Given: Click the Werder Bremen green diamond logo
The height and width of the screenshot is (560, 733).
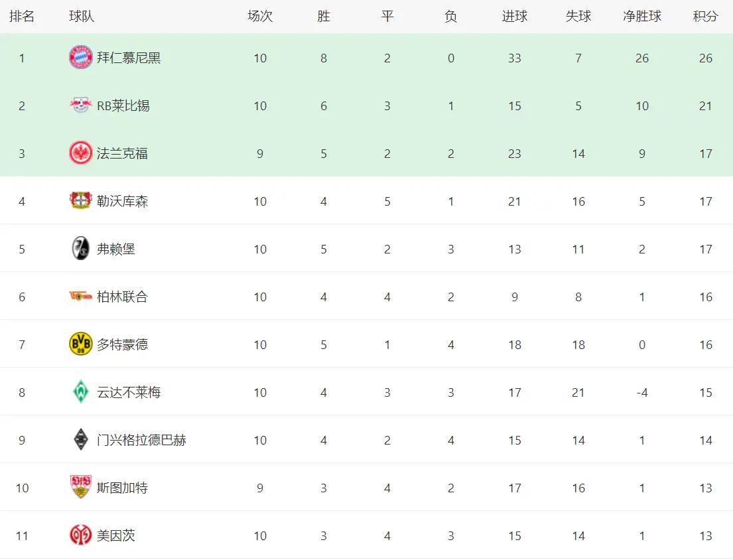Looking at the screenshot, I should (80, 391).
